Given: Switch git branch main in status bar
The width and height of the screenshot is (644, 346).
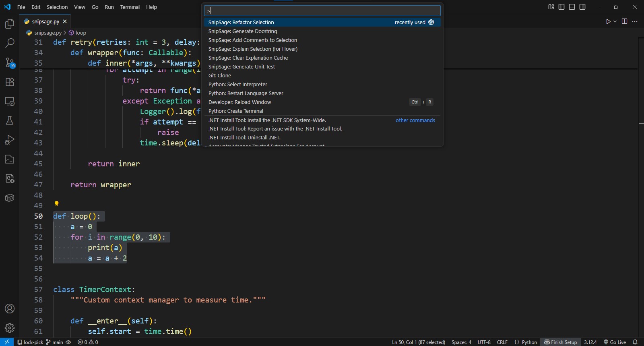Looking at the screenshot, I should (55, 342).
